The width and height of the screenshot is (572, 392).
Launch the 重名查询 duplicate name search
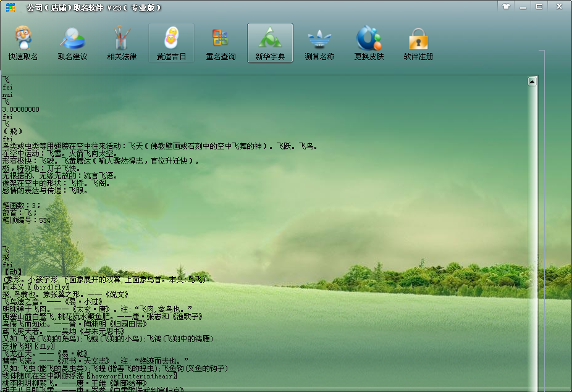pos(221,44)
